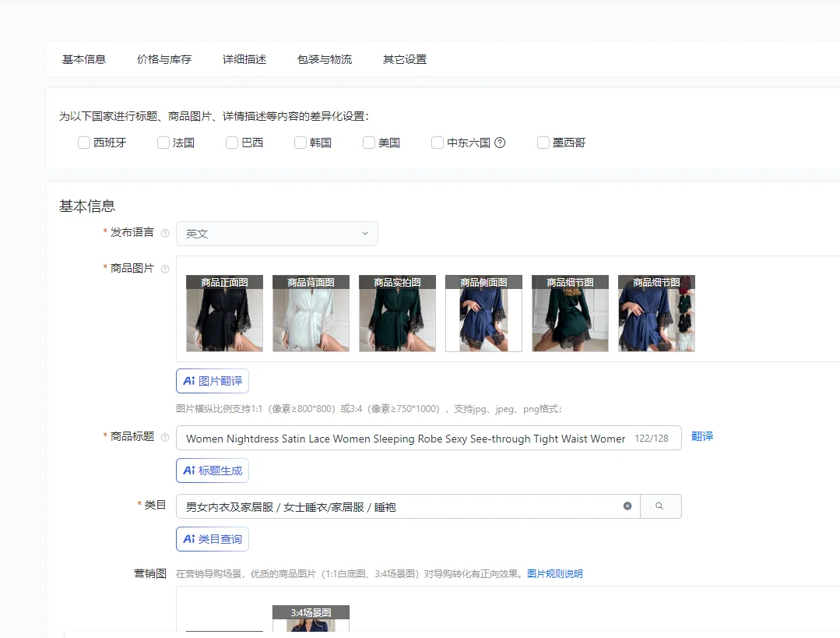Clear the category field with X icon
840x638 pixels.
627,506
